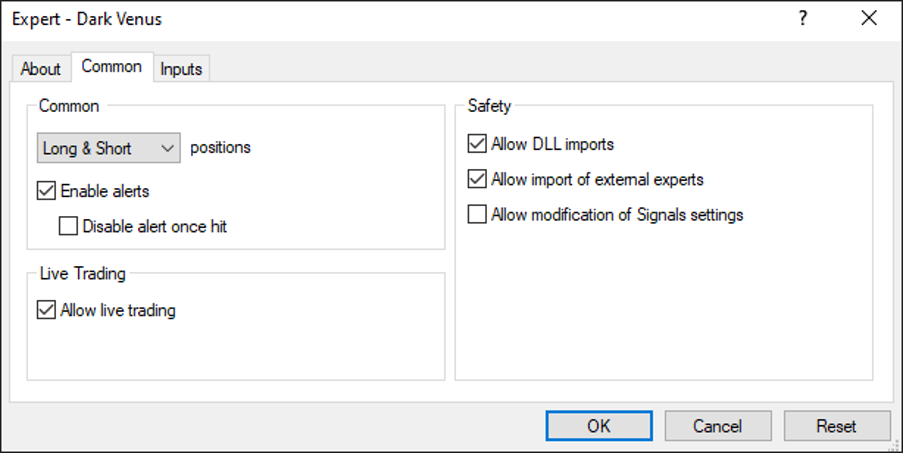The height and width of the screenshot is (454, 904).
Task: Hit the Reset button
Action: click(x=836, y=426)
